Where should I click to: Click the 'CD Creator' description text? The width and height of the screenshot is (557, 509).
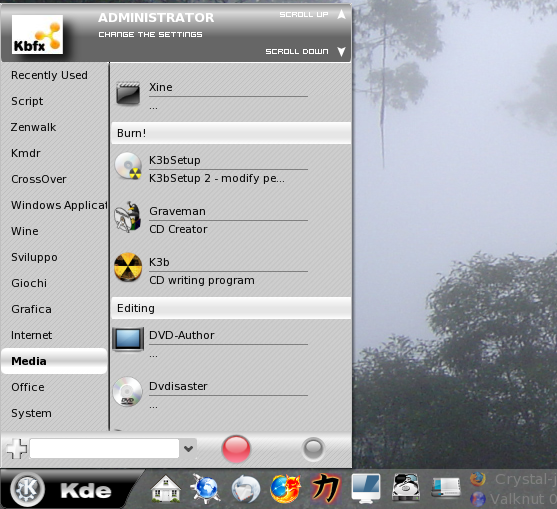pyautogui.click(x=178, y=229)
